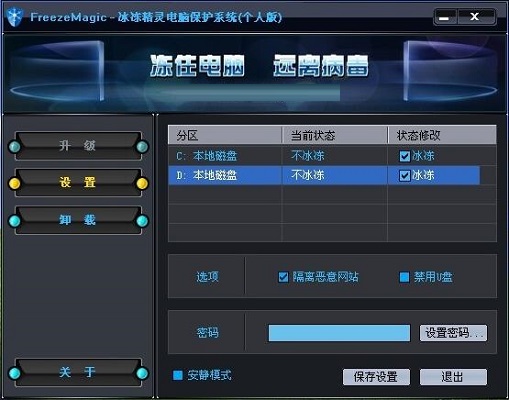Enable the 禁用U盘 checkbox
509x400 pixels.
pos(404,277)
